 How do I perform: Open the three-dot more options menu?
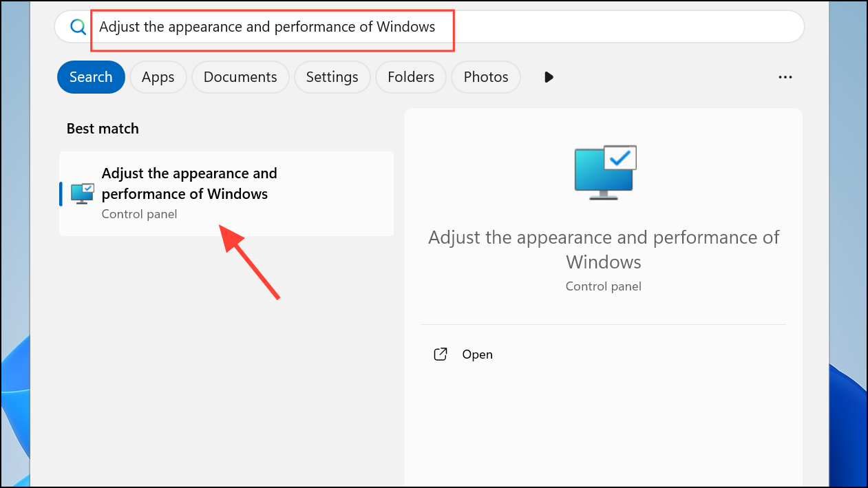click(785, 77)
